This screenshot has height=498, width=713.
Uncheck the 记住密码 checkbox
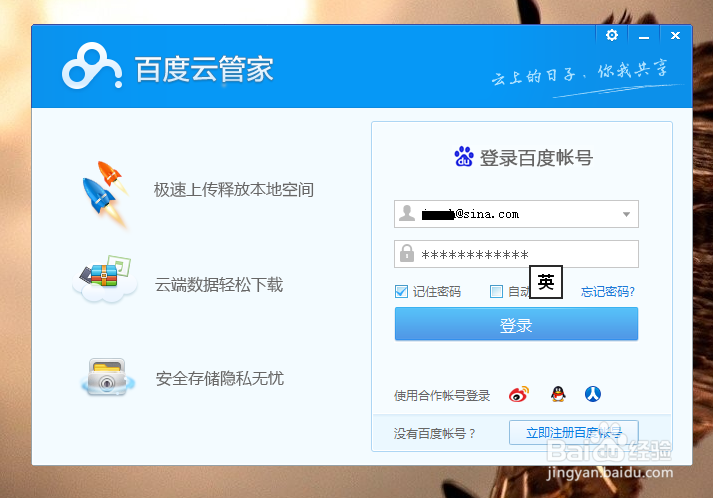coord(401,291)
